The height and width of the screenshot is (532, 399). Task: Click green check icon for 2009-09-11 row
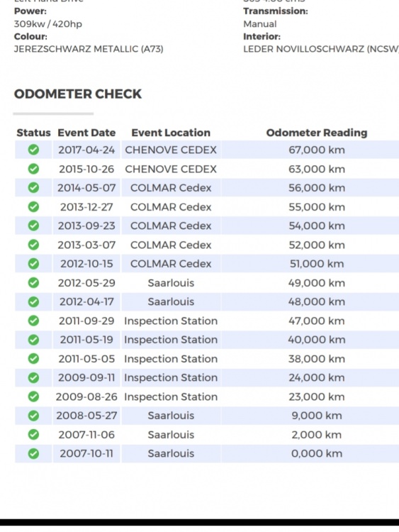[33, 377]
